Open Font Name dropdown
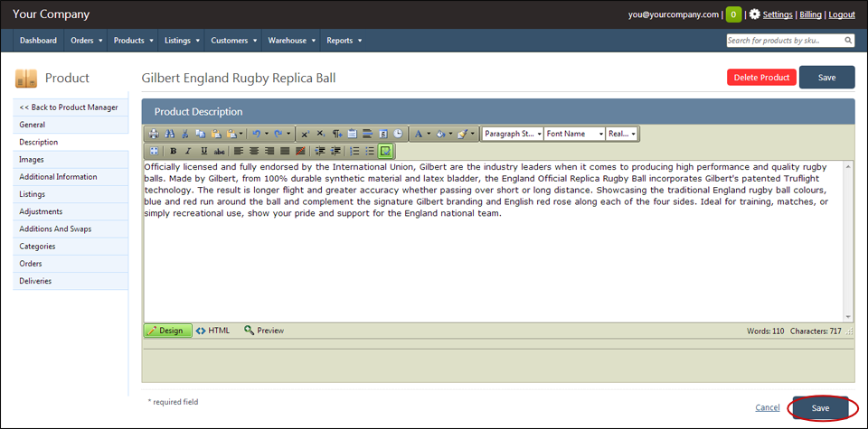 click(x=575, y=134)
